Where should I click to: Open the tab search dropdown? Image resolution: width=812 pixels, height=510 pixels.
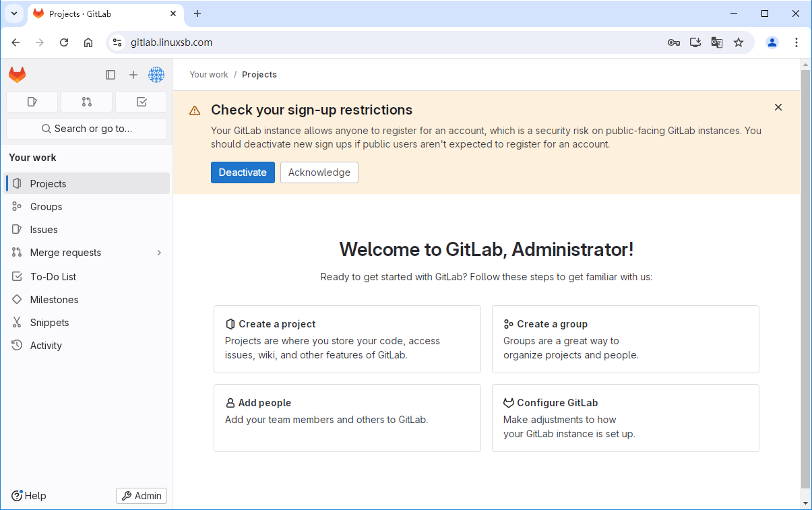(13, 13)
